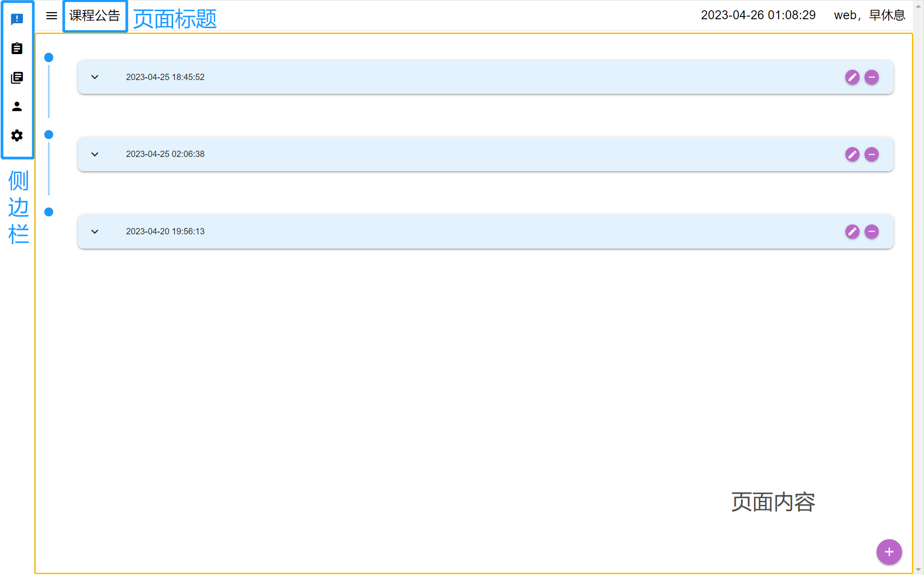Toggle the hamburger menu button
The width and height of the screenshot is (924, 575).
[51, 16]
